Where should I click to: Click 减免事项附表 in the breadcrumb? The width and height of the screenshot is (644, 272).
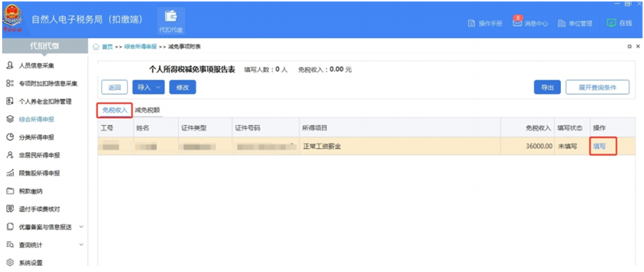pos(185,47)
